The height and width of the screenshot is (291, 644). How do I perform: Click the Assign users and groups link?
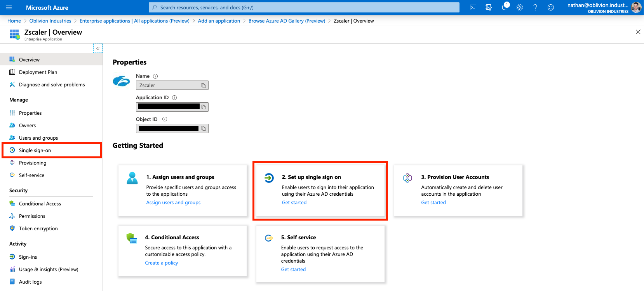pyautogui.click(x=173, y=203)
